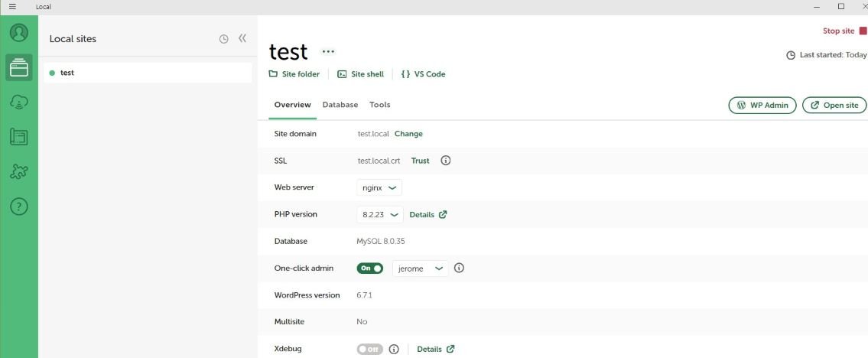Open the hamburger menu in the title bar
Image resolution: width=868 pixels, height=358 pixels.
pos(13,7)
